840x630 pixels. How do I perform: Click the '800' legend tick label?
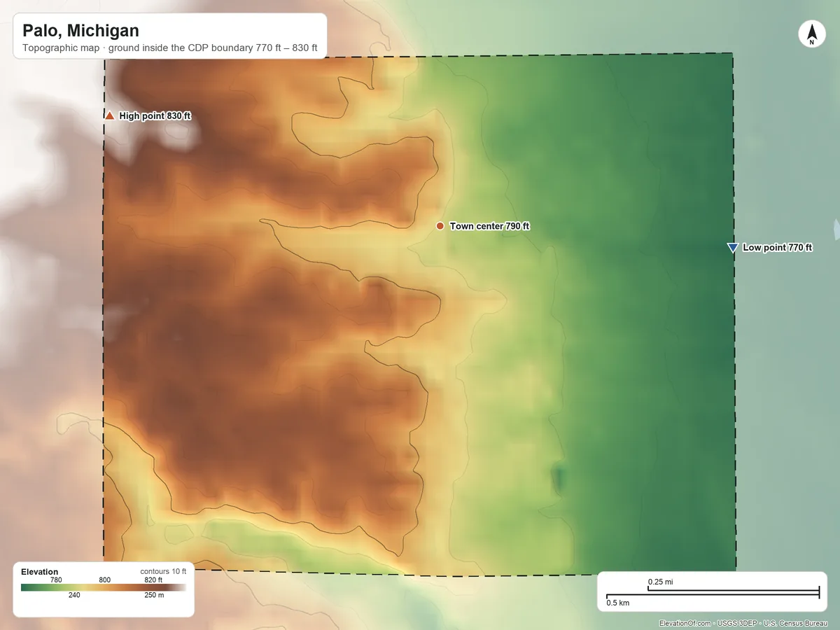(x=105, y=580)
